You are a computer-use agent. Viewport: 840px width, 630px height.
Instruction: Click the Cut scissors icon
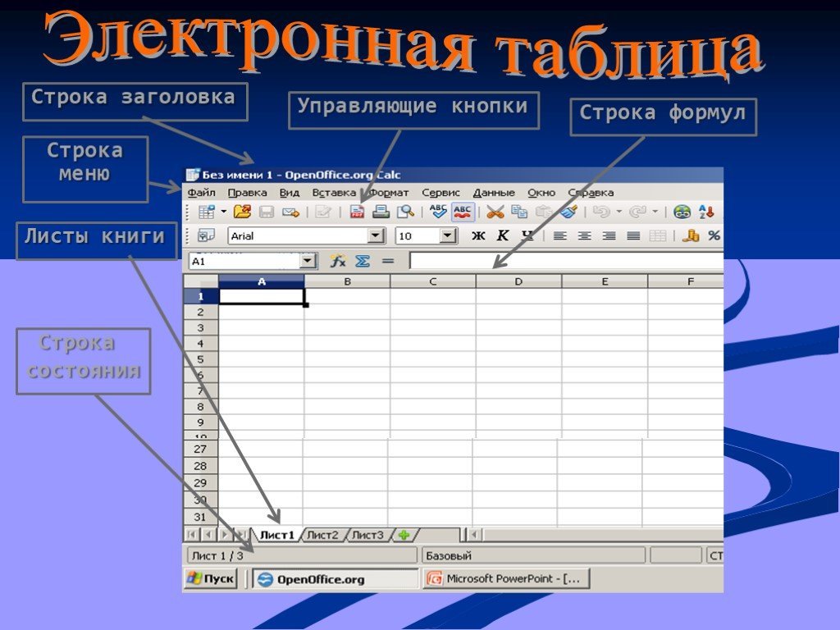(495, 212)
